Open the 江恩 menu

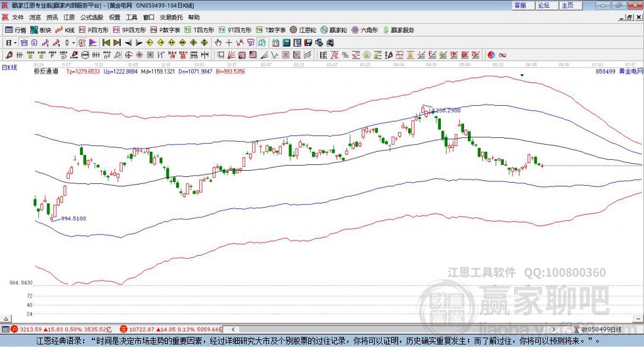[x=69, y=17]
